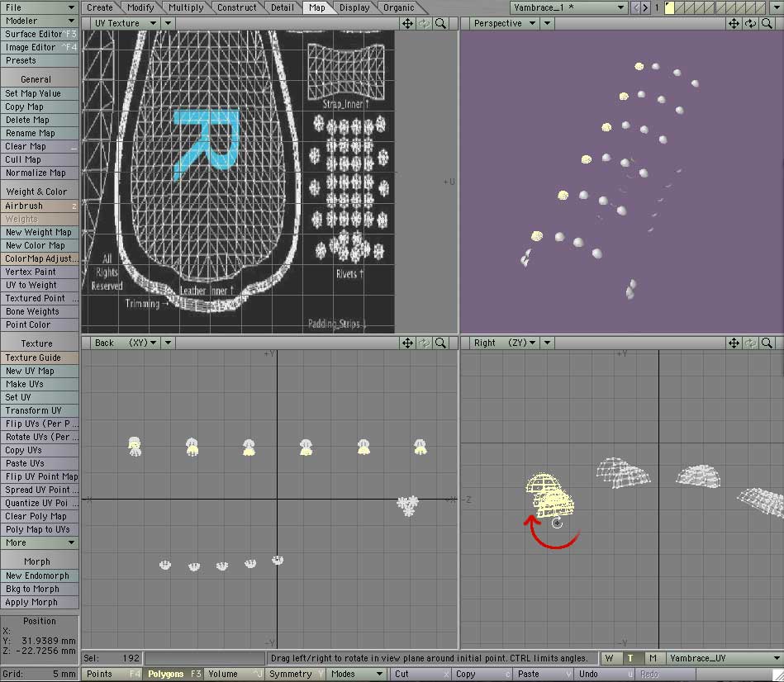Screen dimensions: 784x682
Task: Click the numeric input field beside Sel count
Action: point(205,659)
